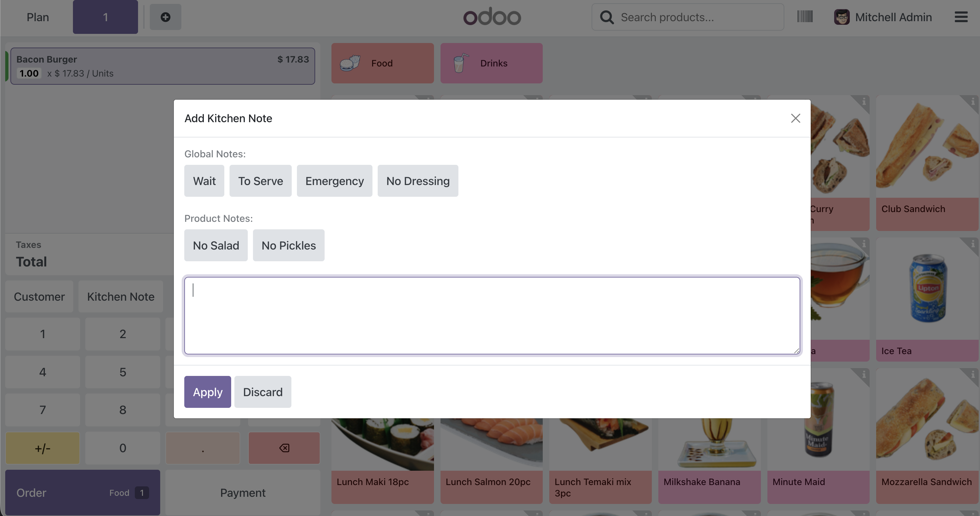Select the Bacon Burger order line
Screen dimensions: 980x516
pos(163,66)
